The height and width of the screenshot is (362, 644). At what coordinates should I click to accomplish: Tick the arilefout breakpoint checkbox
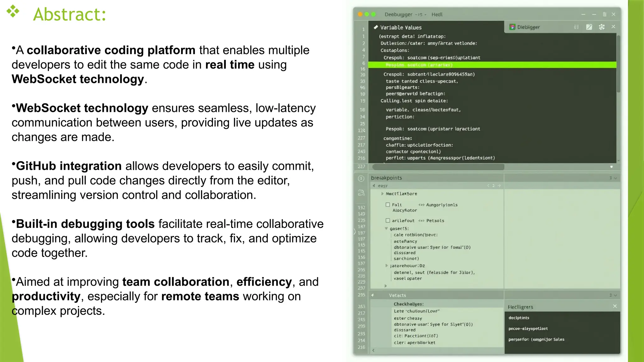388,221
